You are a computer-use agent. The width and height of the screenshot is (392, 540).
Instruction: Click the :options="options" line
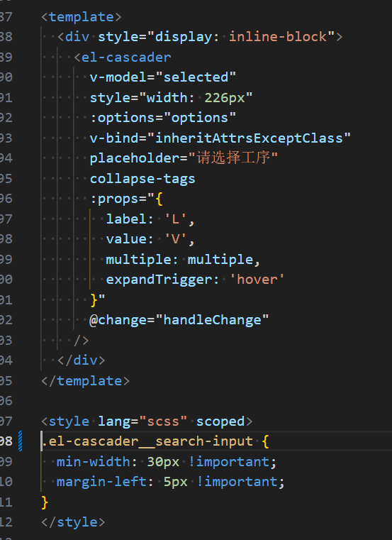[163, 118]
